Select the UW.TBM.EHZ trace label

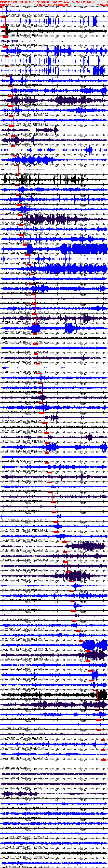point(25,411)
